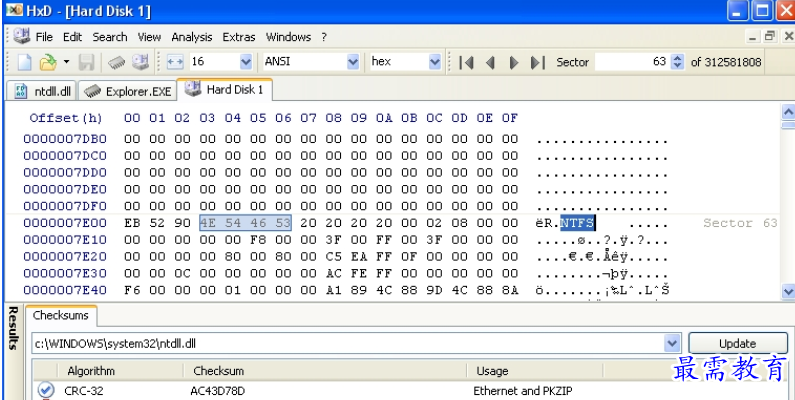Click byte AC at row 0000007E30
795x400 pixels.
click(333, 274)
